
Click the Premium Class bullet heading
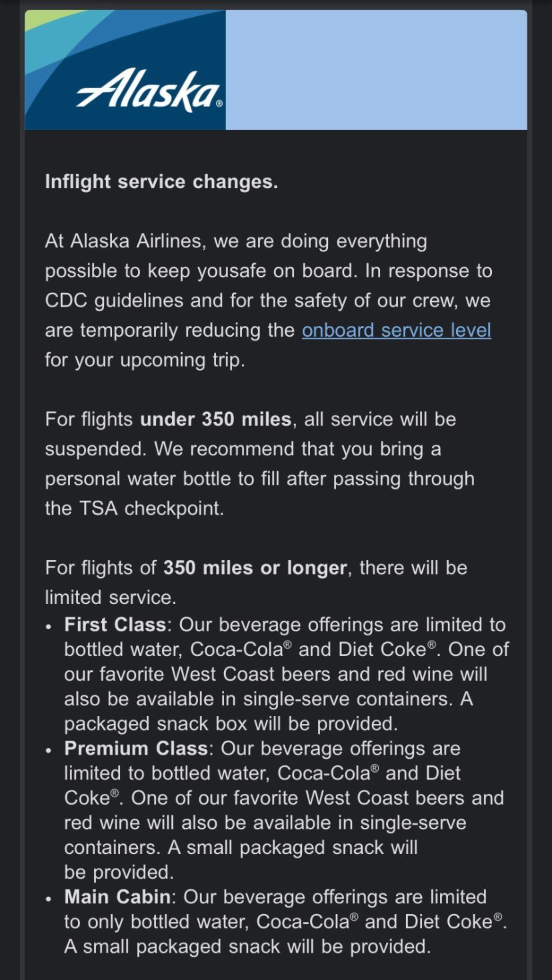(x=136, y=749)
